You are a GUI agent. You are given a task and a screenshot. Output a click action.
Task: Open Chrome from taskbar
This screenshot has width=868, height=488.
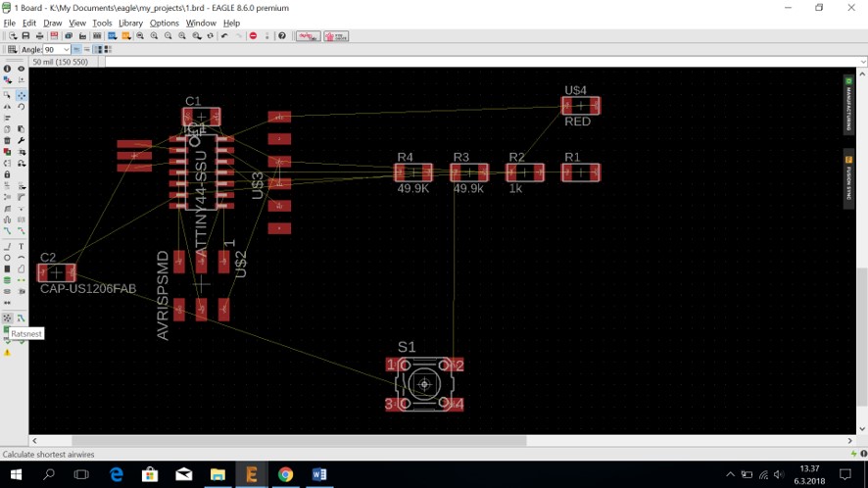coord(285,474)
